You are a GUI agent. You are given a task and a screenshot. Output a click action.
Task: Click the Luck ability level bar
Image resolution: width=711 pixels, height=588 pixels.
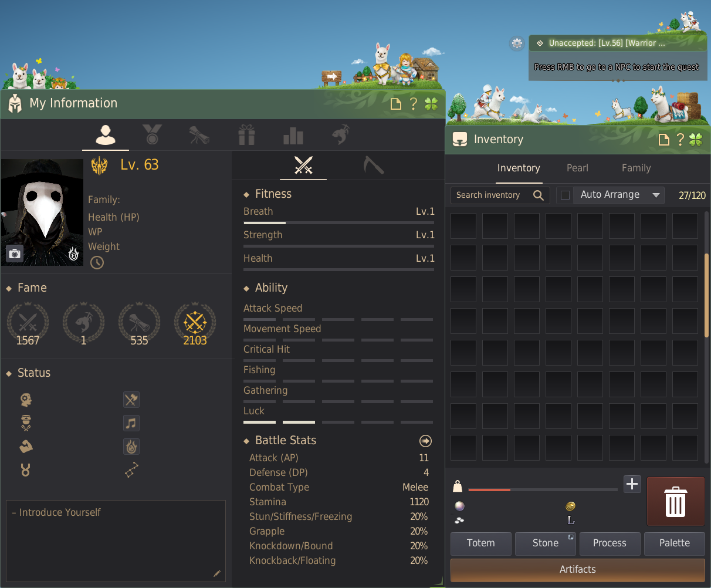coord(338,422)
